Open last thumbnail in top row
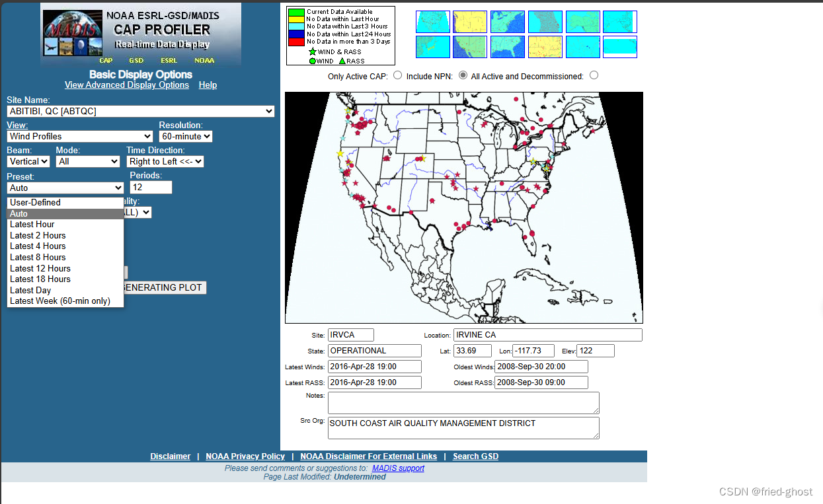Screen dimensions: 823x504 pyautogui.click(x=620, y=22)
